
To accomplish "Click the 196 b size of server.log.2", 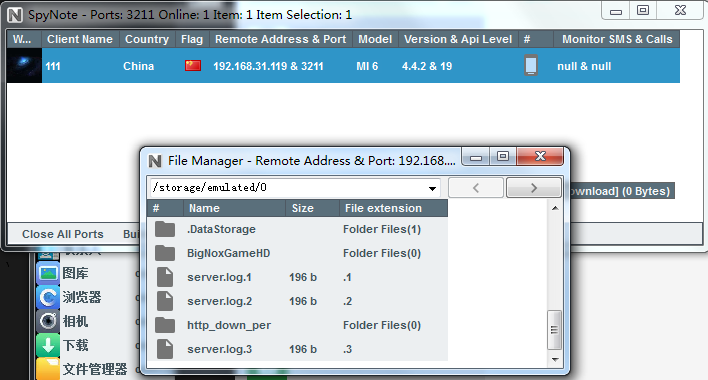I will (x=303, y=301).
